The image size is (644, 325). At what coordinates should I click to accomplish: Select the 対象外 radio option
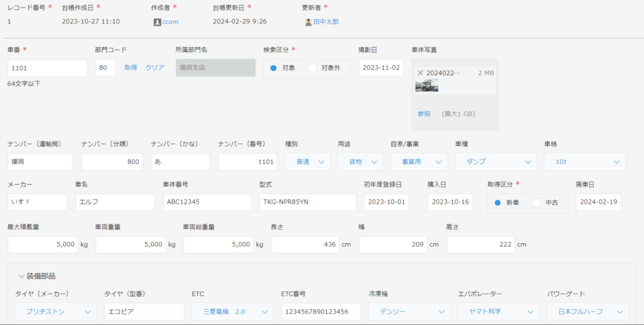point(313,68)
